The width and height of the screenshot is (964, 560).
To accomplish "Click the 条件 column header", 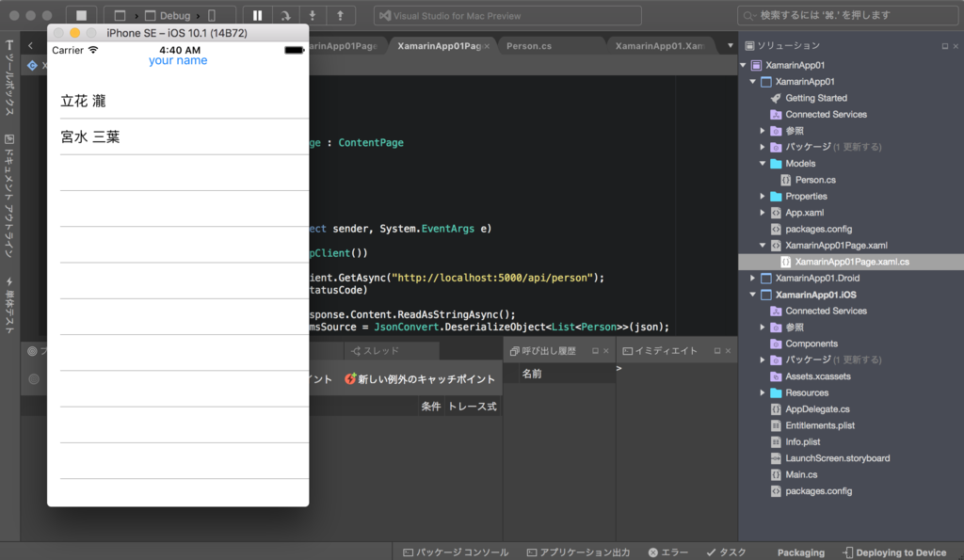I will pyautogui.click(x=431, y=407).
